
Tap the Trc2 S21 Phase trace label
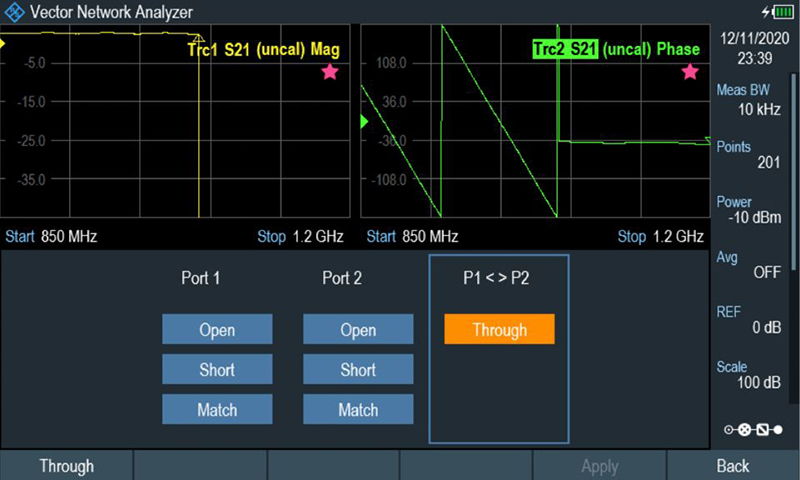[x=615, y=49]
